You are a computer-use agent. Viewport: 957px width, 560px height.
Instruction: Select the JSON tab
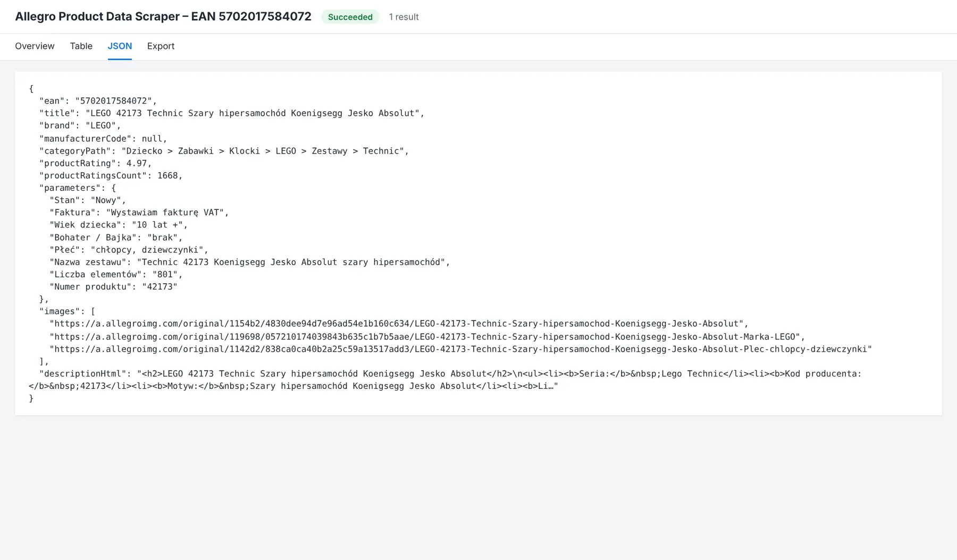click(x=120, y=46)
